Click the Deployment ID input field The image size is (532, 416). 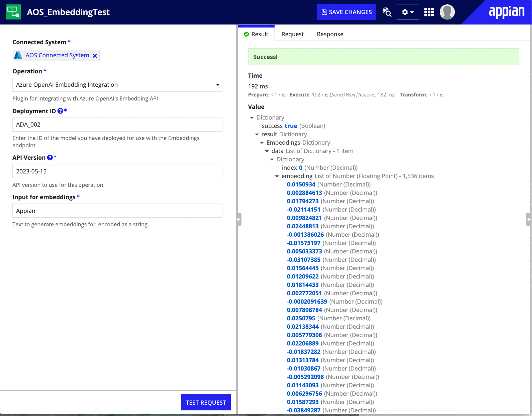pyautogui.click(x=117, y=125)
